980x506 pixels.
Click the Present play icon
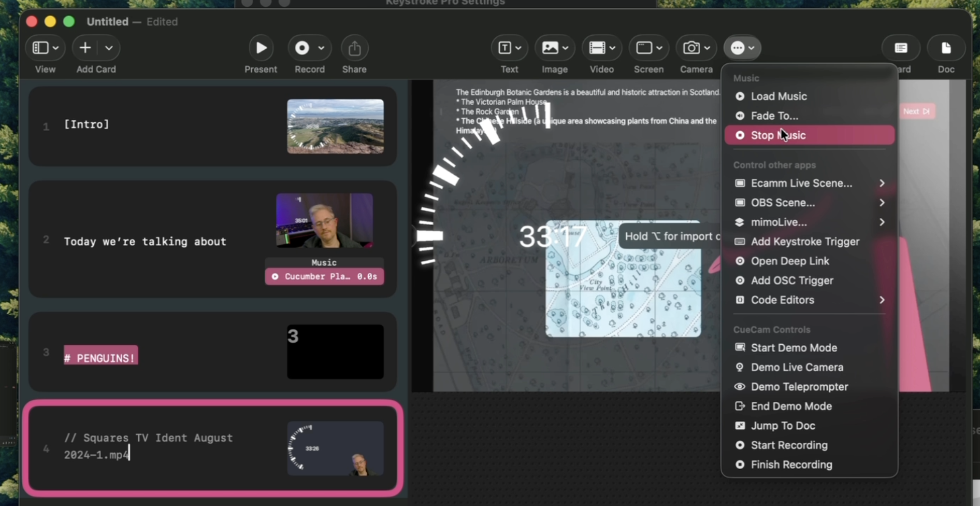coord(261,48)
